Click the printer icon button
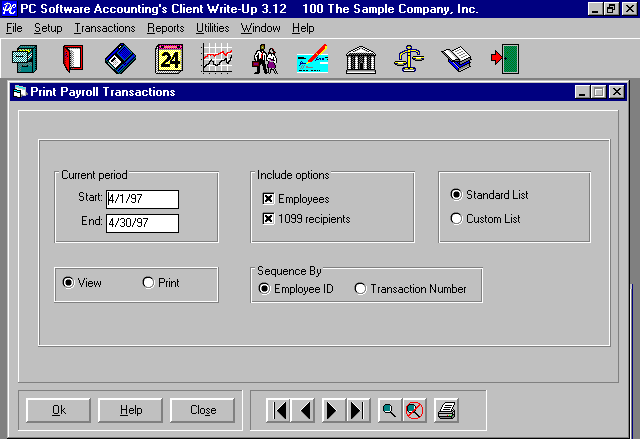This screenshot has width=640, height=439. 446,410
